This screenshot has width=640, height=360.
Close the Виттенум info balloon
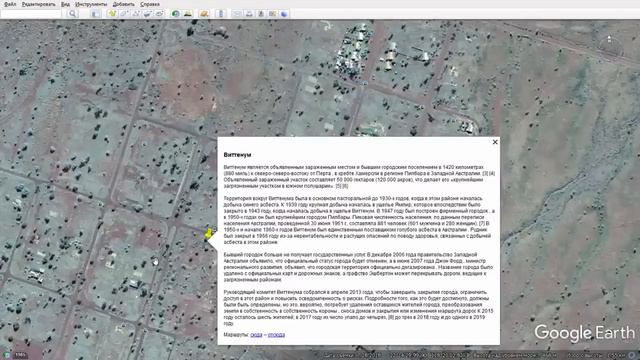(495, 142)
